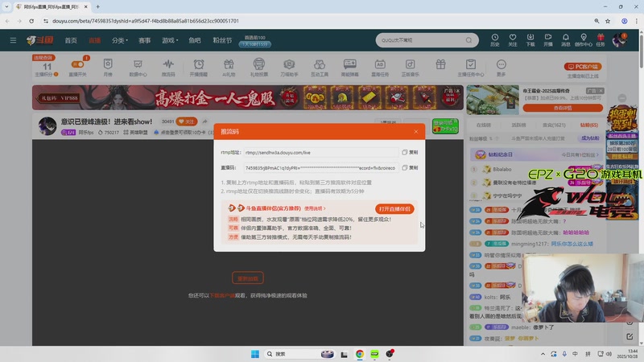Image resolution: width=644 pixels, height=362 pixels.
Task: Open 关注 heart icon in header
Action: pos(513,39)
